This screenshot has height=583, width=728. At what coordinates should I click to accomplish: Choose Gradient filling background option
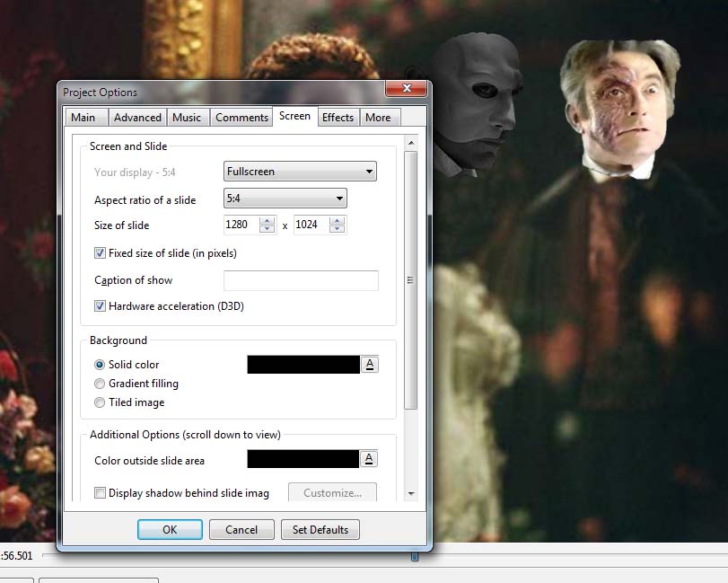(x=100, y=384)
